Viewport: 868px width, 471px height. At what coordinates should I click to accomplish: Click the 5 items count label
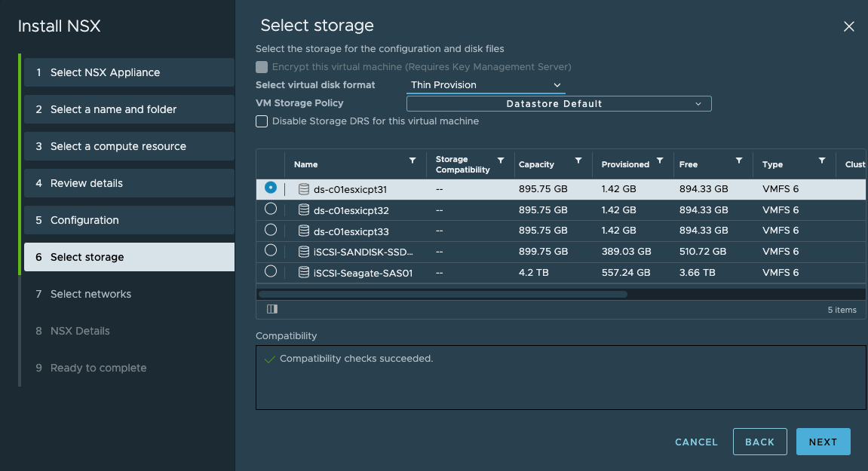842,310
